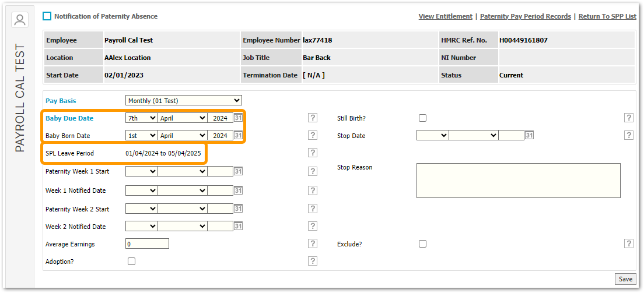The height and width of the screenshot is (293, 644).
Task: Open calendar for Week 2 Notified Date
Action: (x=238, y=227)
